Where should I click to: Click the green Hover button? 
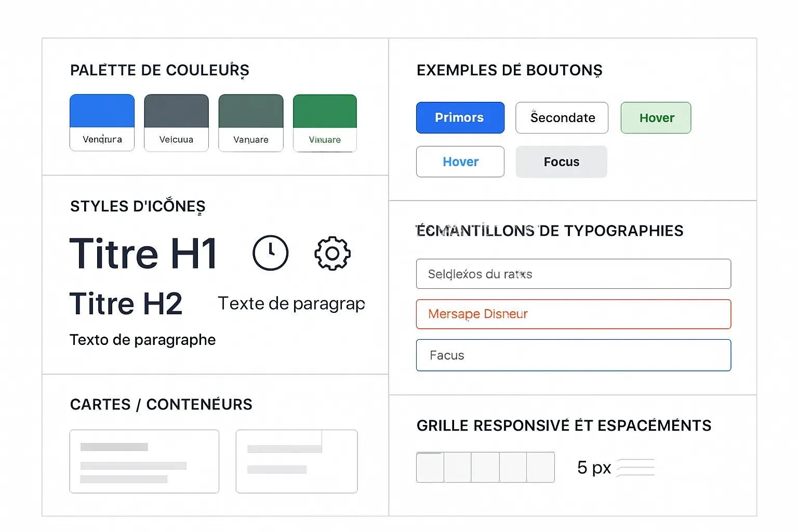656,117
